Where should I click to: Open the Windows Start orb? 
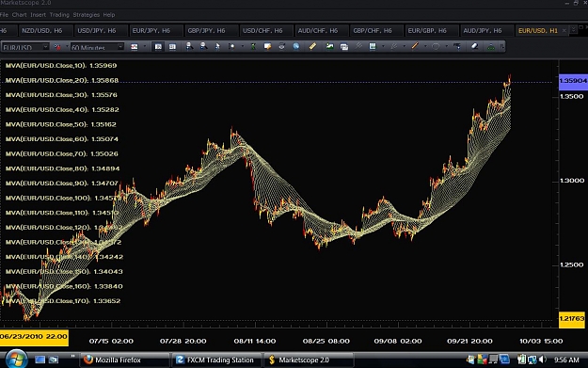pos(16,359)
